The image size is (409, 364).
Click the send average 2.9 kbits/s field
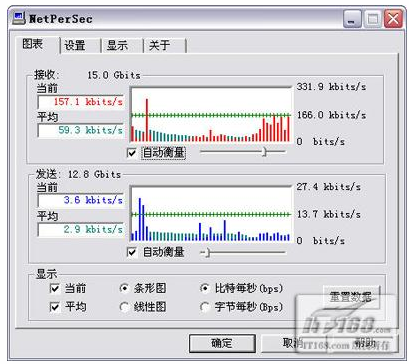coord(81,229)
